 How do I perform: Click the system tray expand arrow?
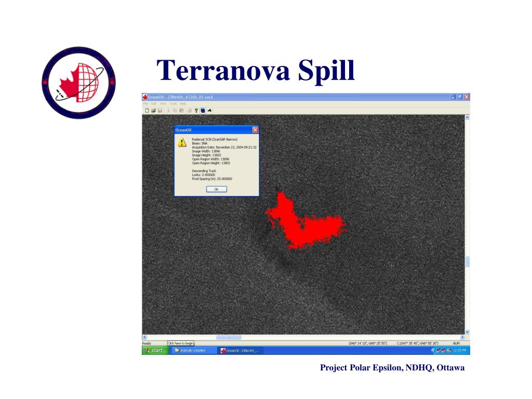click(x=433, y=351)
